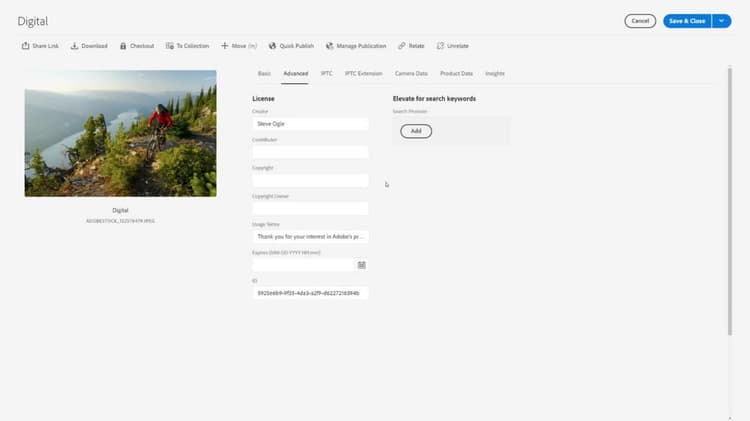
Task: Expand the Save & Close dropdown arrow
Action: click(x=721, y=21)
